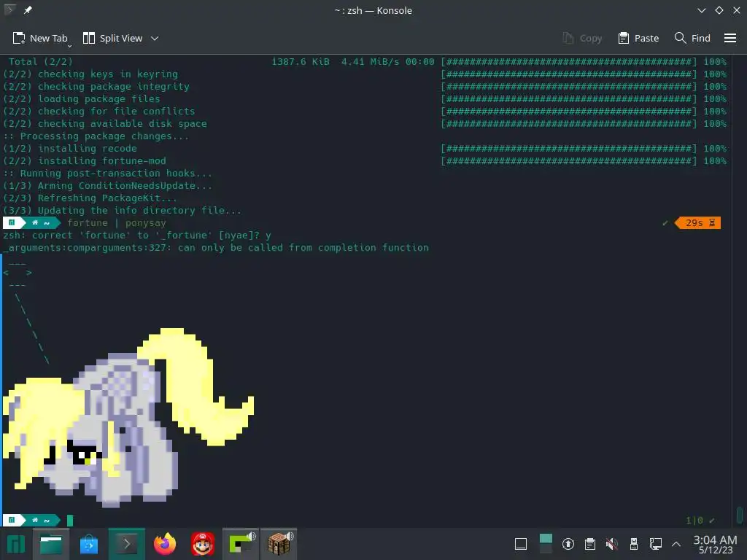747x560 pixels.
Task: Click the pin icon in title bar
Action: pyautogui.click(x=28, y=10)
